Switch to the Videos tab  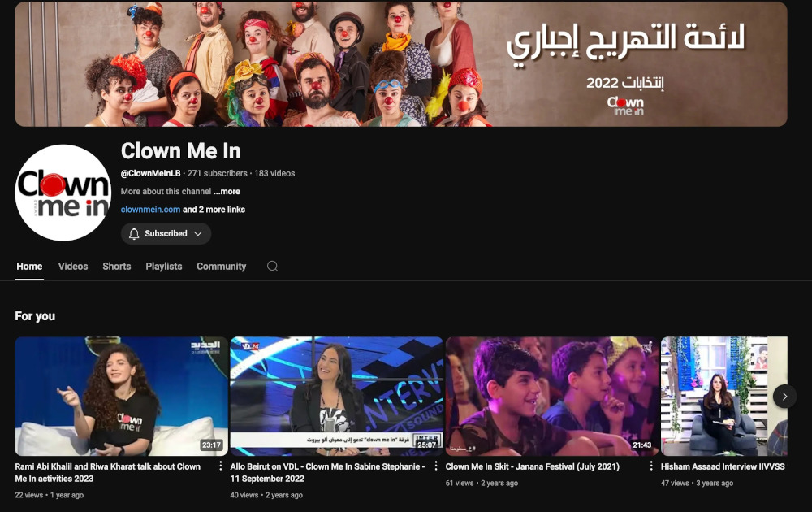coord(73,267)
